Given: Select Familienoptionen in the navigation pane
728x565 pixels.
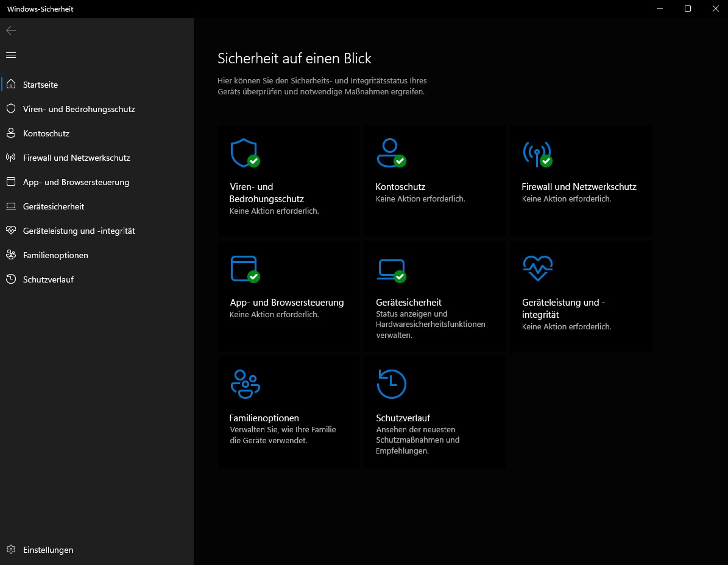Looking at the screenshot, I should [55, 255].
